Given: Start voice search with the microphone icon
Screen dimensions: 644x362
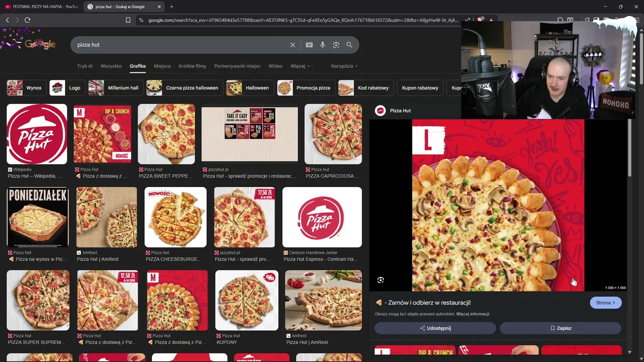Looking at the screenshot, I should coord(323,45).
